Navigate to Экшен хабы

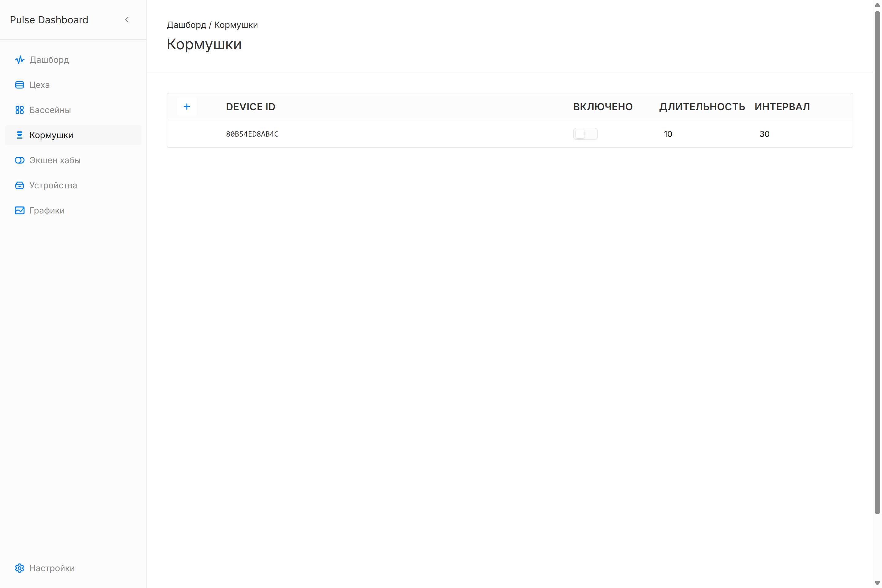73,160
